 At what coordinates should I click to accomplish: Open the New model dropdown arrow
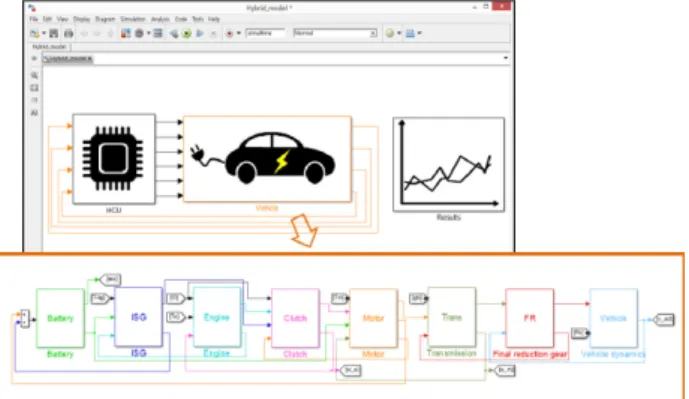44,33
